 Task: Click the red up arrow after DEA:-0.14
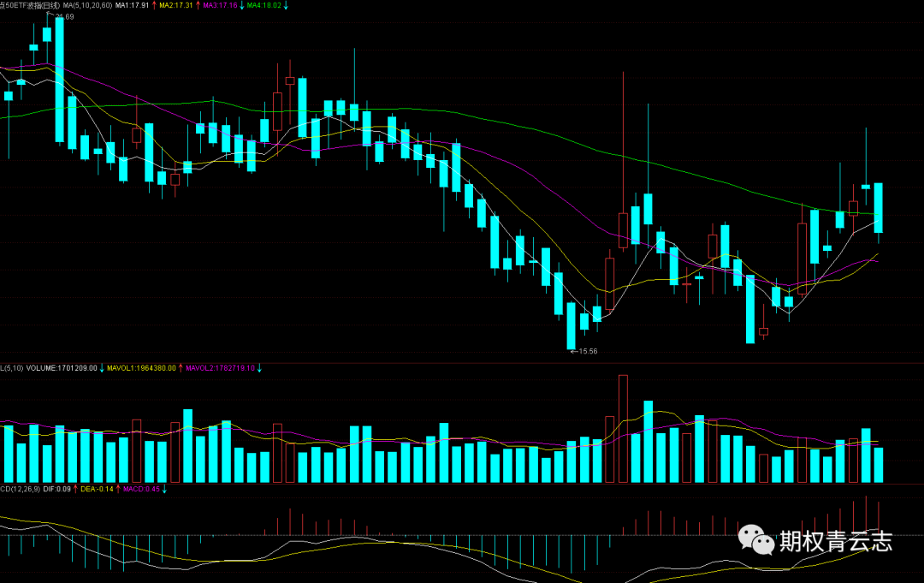tap(118, 490)
